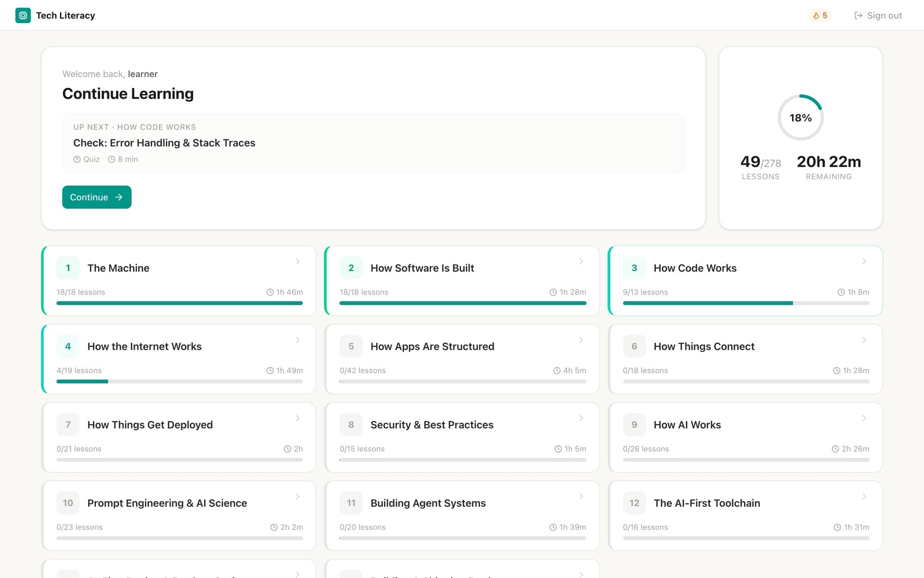Click The Machine full progress bar

coord(180,303)
